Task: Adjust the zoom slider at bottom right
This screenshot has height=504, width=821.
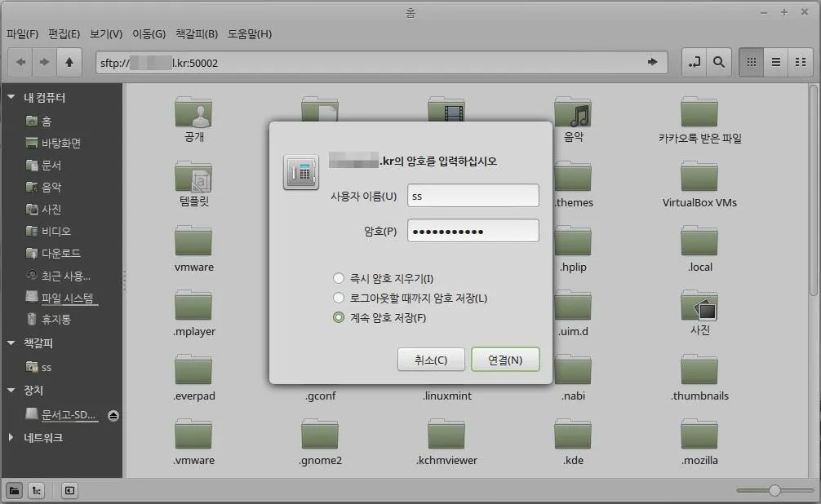Action: pos(774,490)
